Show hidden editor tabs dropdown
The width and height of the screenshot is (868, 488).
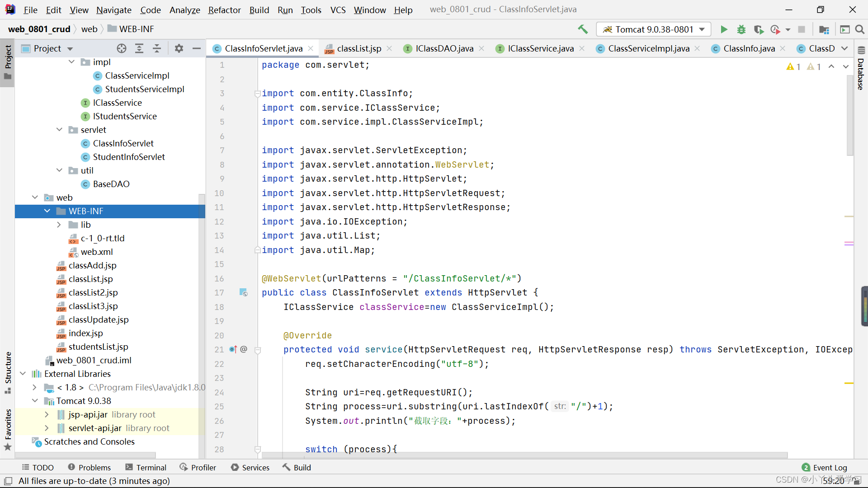click(844, 48)
